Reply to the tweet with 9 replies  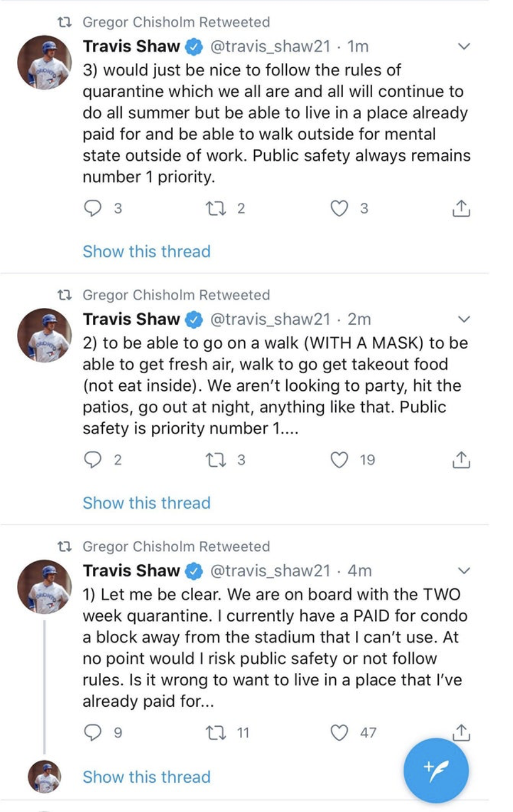coord(93,733)
